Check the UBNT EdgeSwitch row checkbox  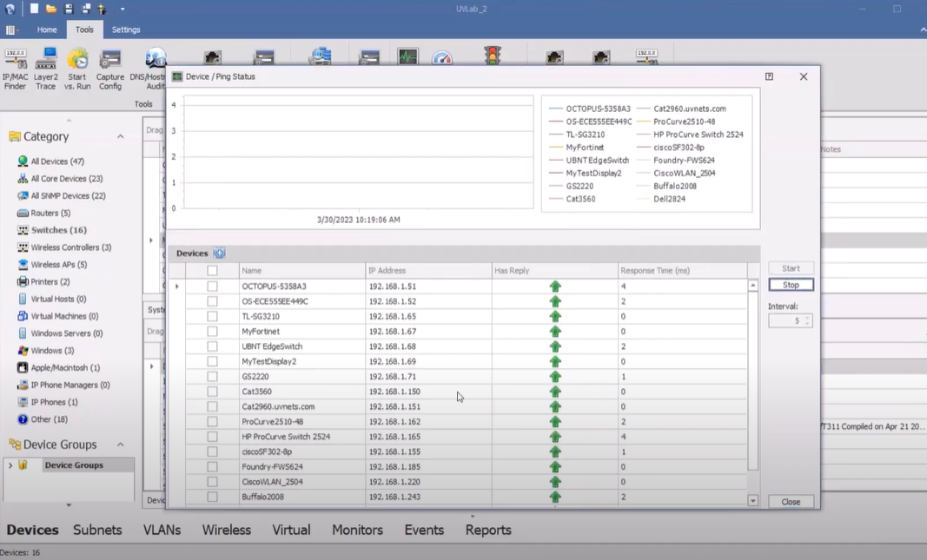(212, 346)
